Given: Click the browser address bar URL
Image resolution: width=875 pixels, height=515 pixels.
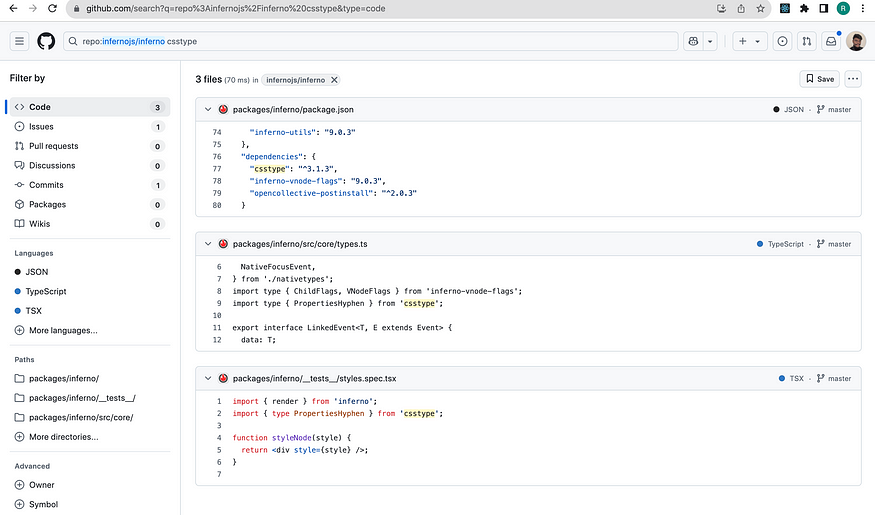Looking at the screenshot, I should (235, 8).
